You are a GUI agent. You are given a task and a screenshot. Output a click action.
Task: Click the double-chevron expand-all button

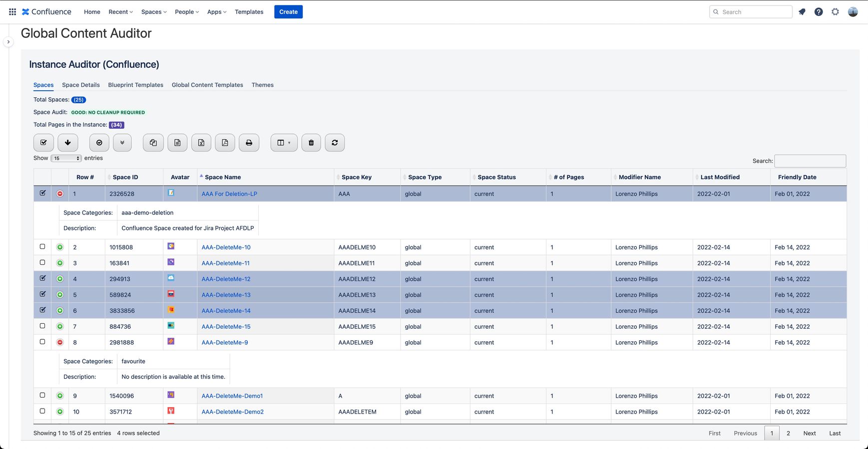(x=122, y=143)
